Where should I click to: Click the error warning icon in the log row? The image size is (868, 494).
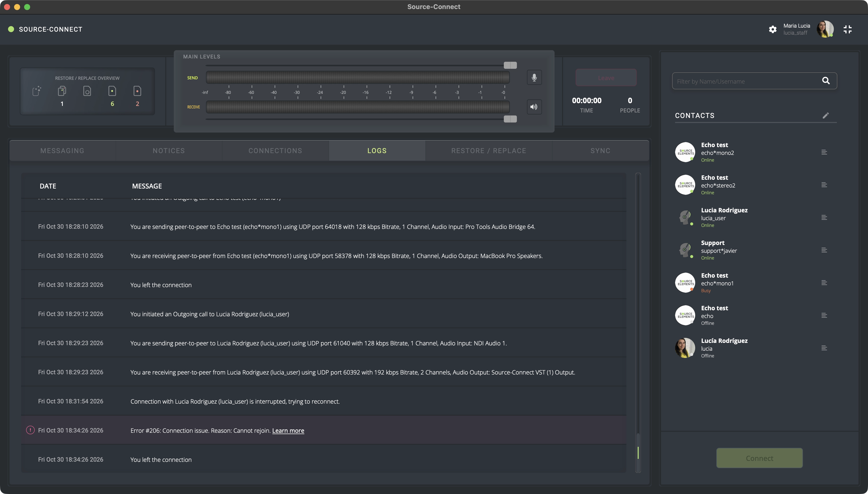click(x=30, y=430)
